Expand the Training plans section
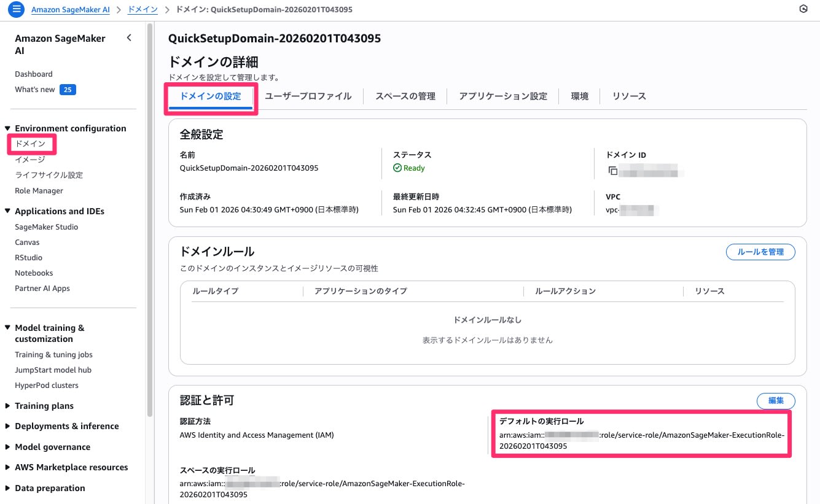The height and width of the screenshot is (504, 820). (8, 406)
